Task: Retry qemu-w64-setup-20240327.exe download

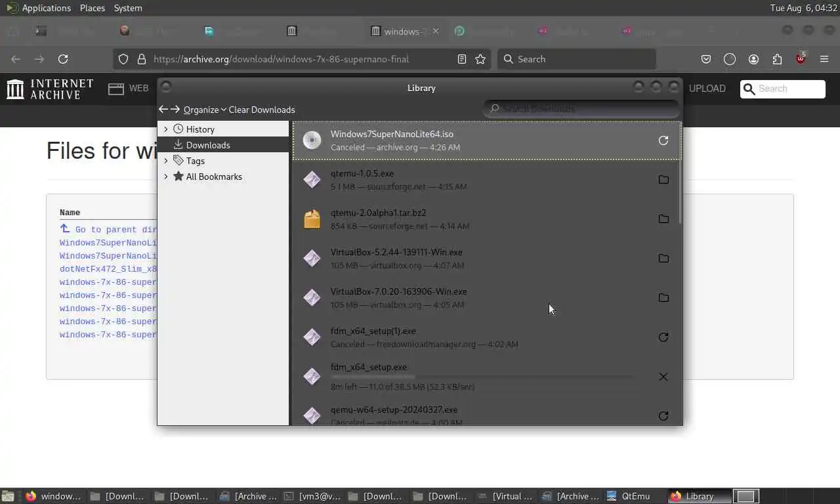Action: pos(663,416)
